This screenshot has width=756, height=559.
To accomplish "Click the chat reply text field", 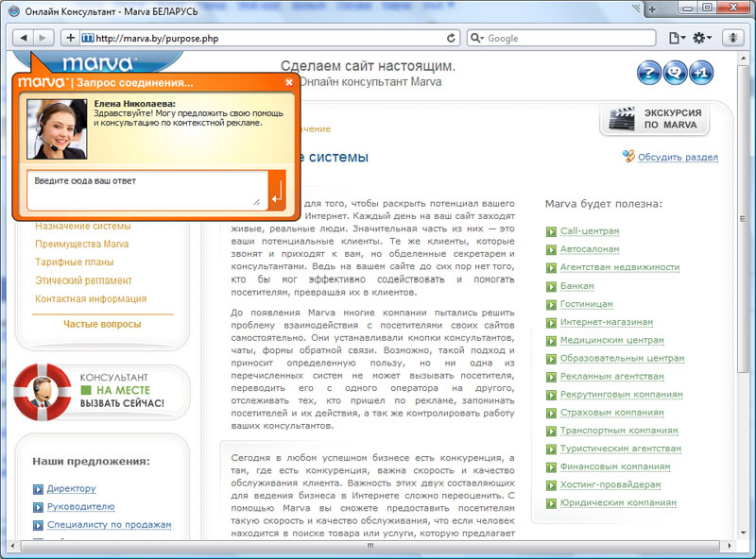I will pos(146,190).
